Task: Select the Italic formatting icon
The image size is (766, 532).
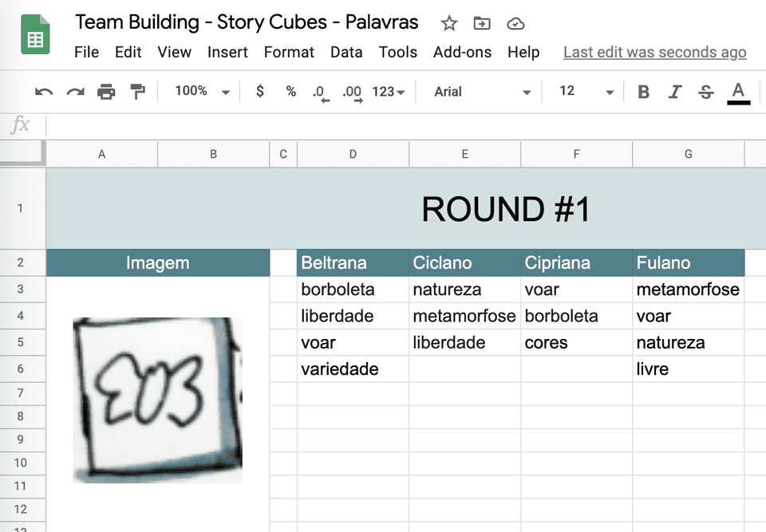Action: 674,92
